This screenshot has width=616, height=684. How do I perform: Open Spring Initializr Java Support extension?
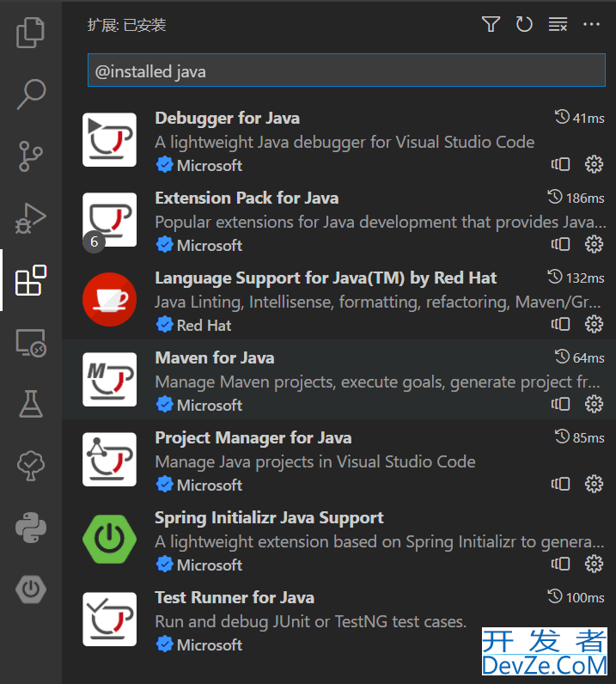(339, 539)
